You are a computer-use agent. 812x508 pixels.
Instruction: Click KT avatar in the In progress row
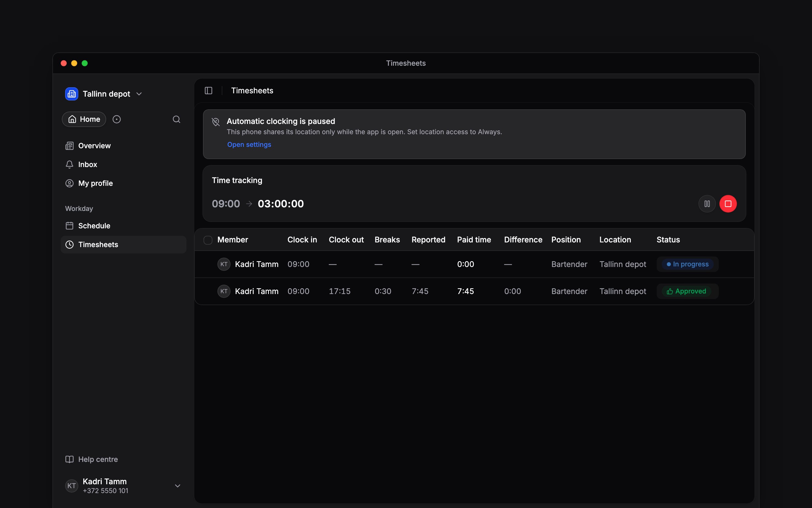tap(224, 264)
